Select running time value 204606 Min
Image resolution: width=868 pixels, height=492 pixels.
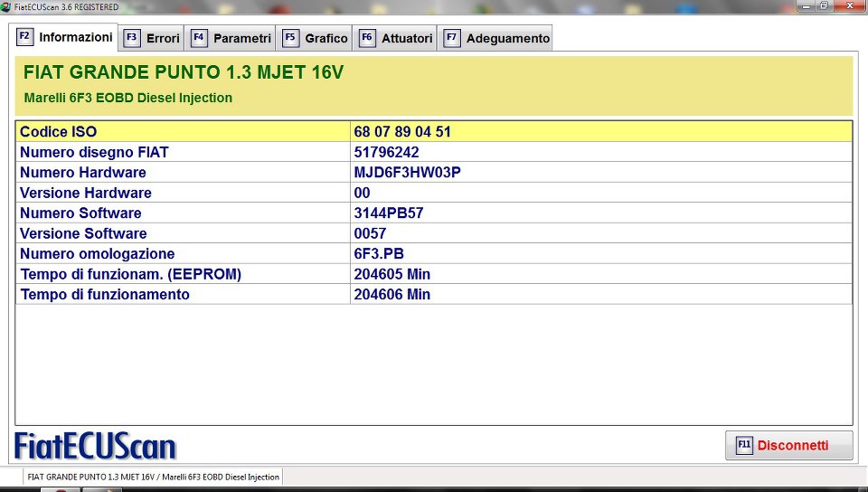[392, 295]
